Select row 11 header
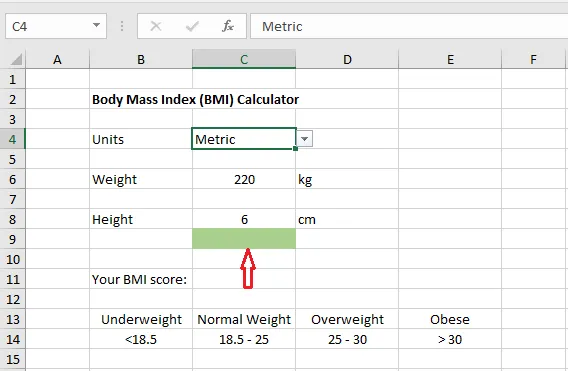Viewport: 568px width, 371px height. tap(13, 279)
